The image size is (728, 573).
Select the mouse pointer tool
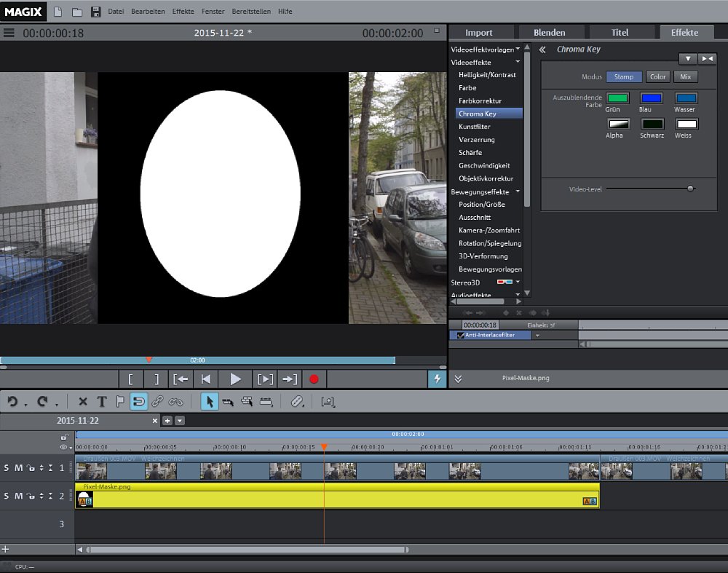pyautogui.click(x=209, y=401)
